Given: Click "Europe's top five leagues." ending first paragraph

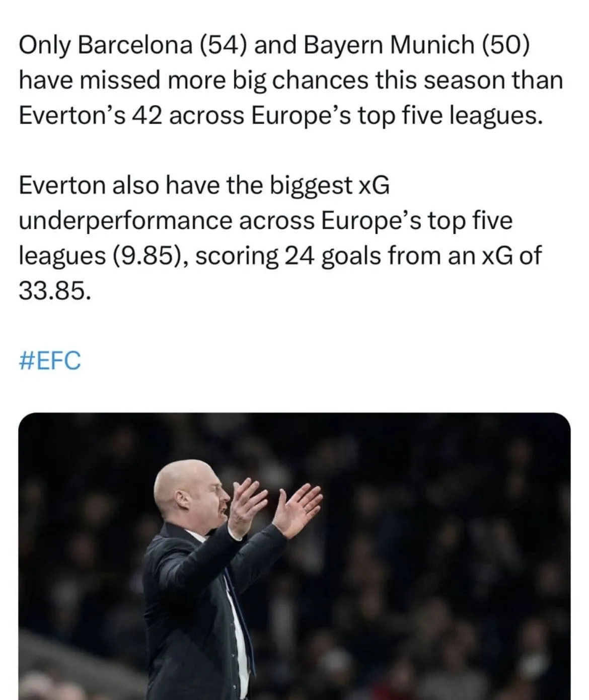Looking at the screenshot, I should click(397, 116).
